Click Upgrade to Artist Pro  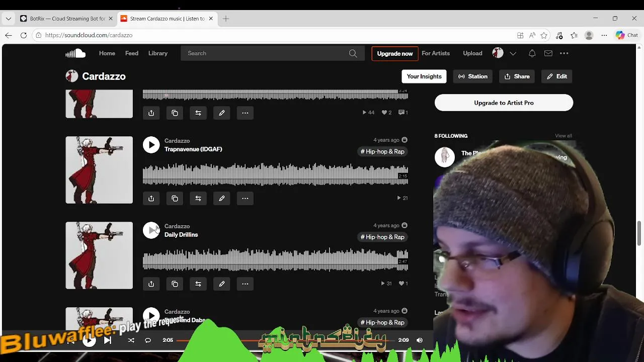pos(504,103)
